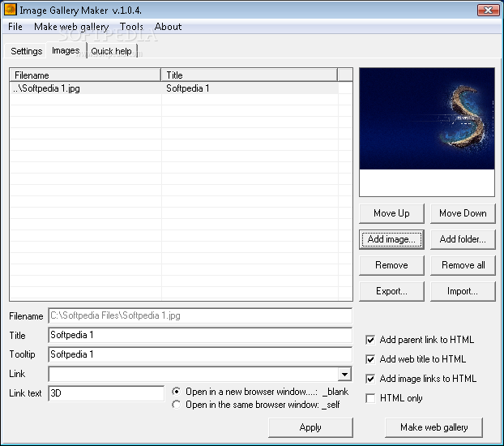This screenshot has height=446, width=504.
Task: Open the File menu
Action: point(15,27)
